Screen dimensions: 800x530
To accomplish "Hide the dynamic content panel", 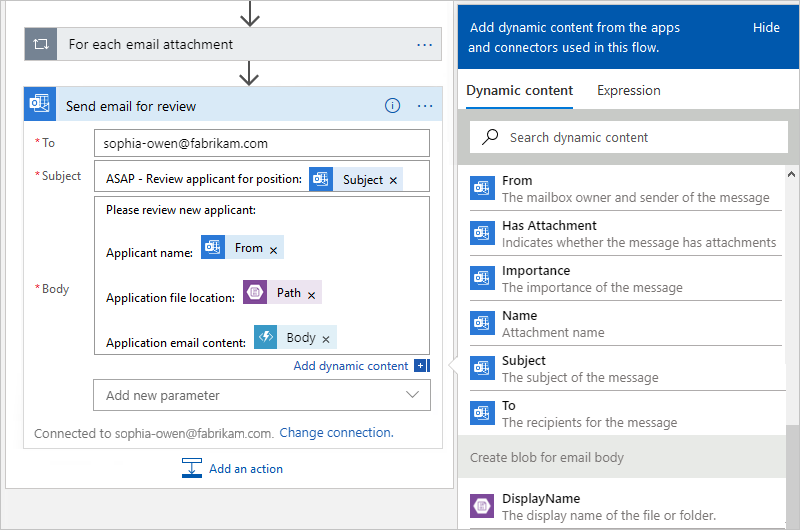I will pyautogui.click(x=766, y=28).
